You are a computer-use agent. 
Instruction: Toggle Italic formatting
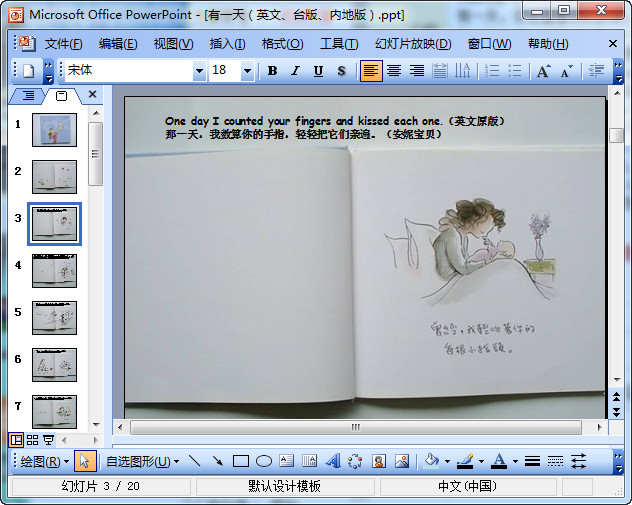(x=295, y=71)
